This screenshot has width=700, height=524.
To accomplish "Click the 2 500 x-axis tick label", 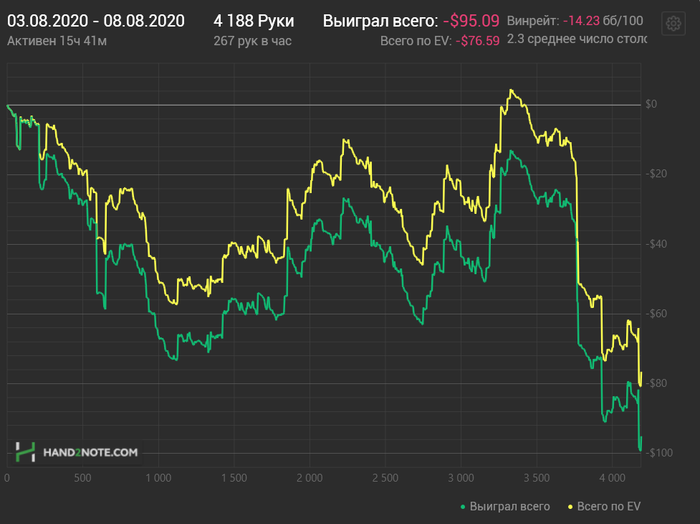I will click(x=385, y=478).
